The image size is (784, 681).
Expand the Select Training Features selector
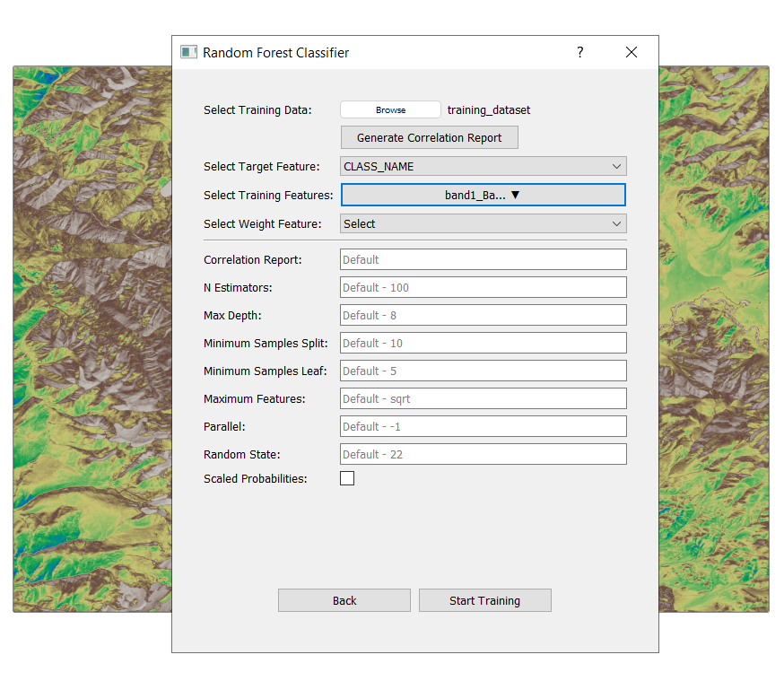(483, 195)
